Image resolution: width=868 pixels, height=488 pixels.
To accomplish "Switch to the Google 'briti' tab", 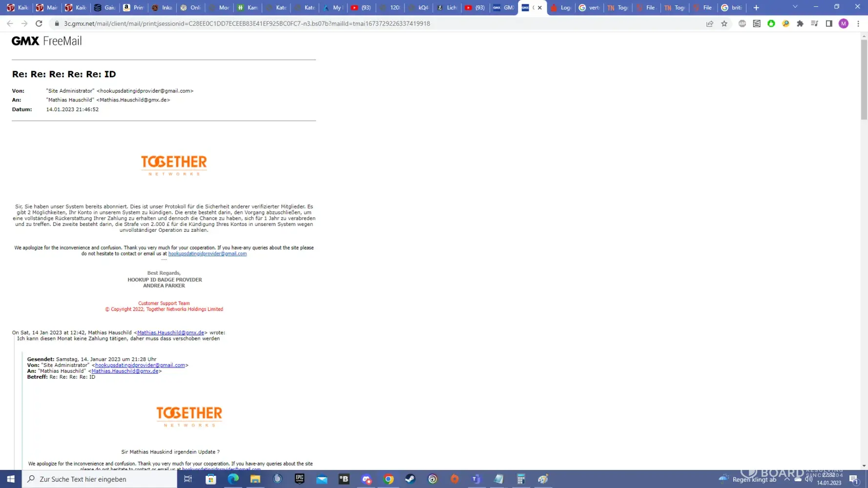I will click(x=732, y=7).
